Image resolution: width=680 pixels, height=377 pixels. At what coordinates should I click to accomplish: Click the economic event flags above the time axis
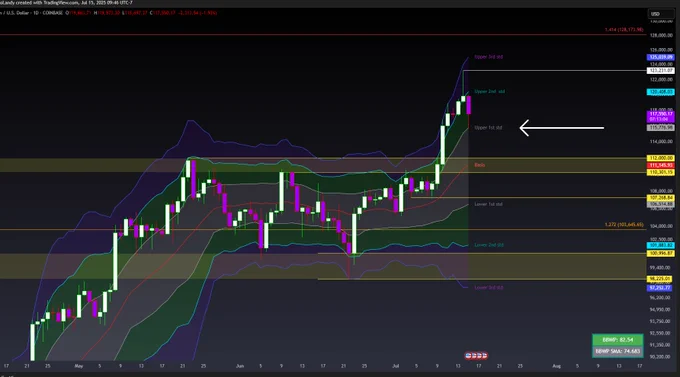(476, 356)
